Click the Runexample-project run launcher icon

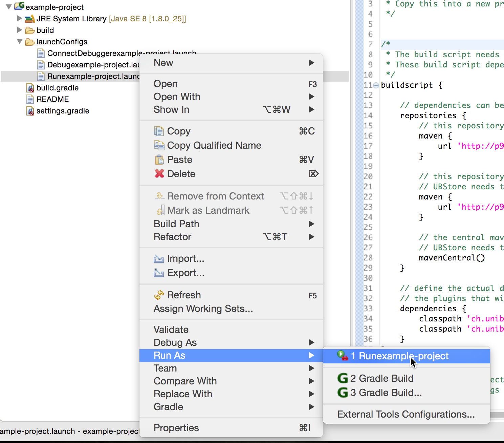pos(343,356)
